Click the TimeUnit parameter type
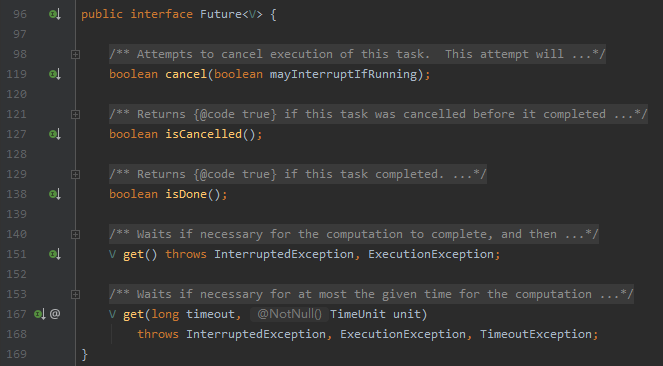663x366 pixels. click(358, 314)
